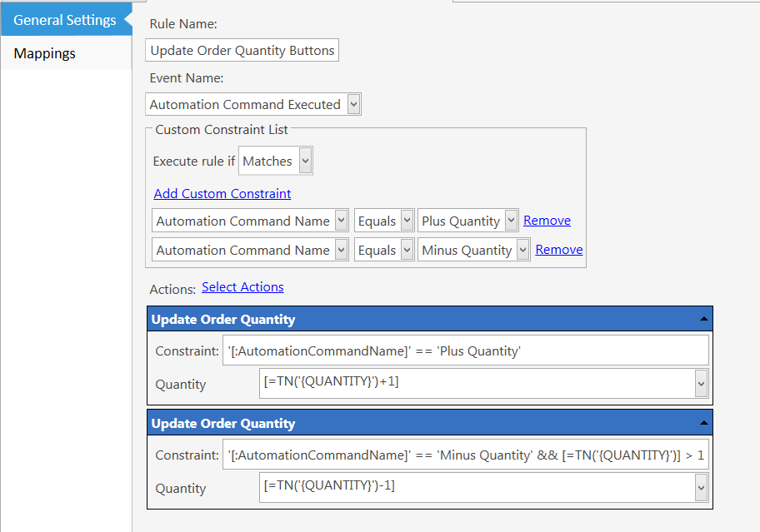Click the Add Custom Constraint link

click(x=222, y=194)
